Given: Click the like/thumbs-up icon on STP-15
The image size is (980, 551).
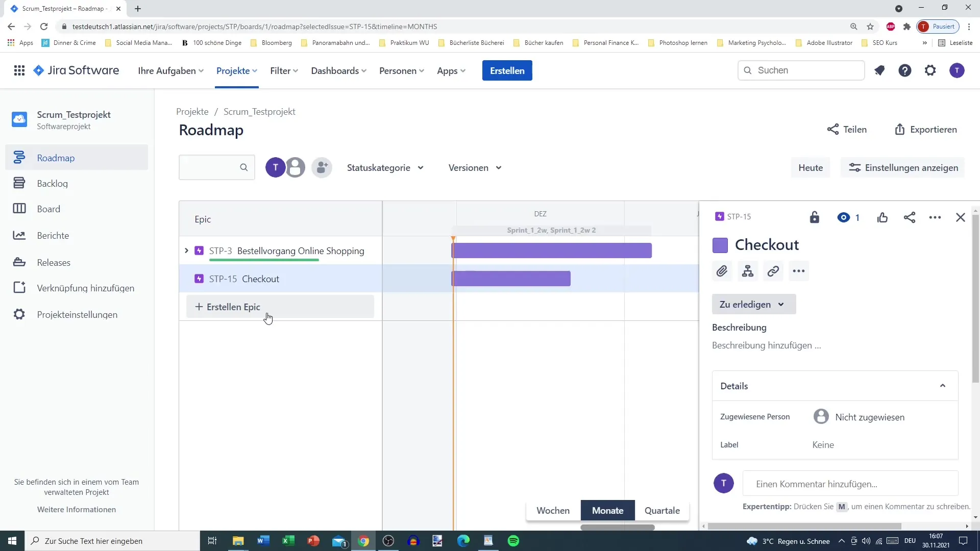Looking at the screenshot, I should (883, 217).
